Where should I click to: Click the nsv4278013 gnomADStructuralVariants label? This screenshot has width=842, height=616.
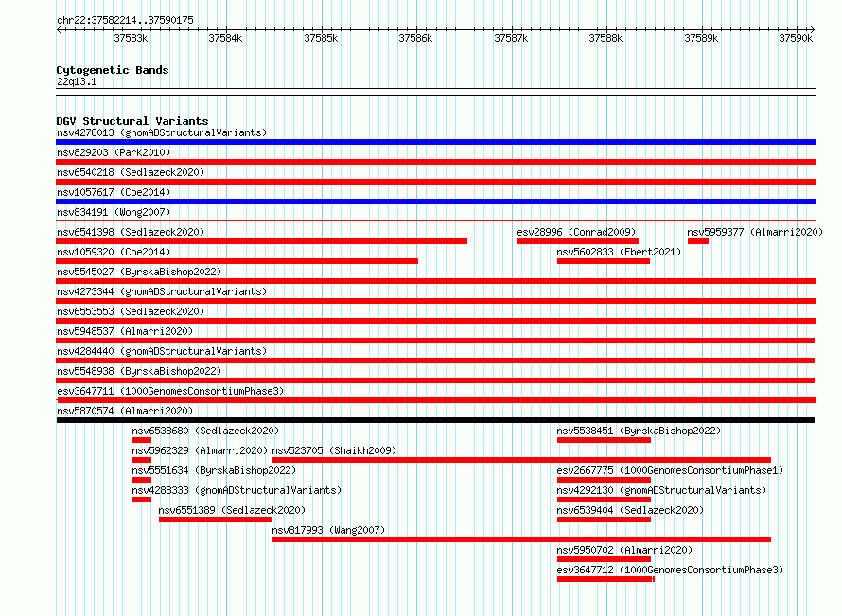[162, 132]
